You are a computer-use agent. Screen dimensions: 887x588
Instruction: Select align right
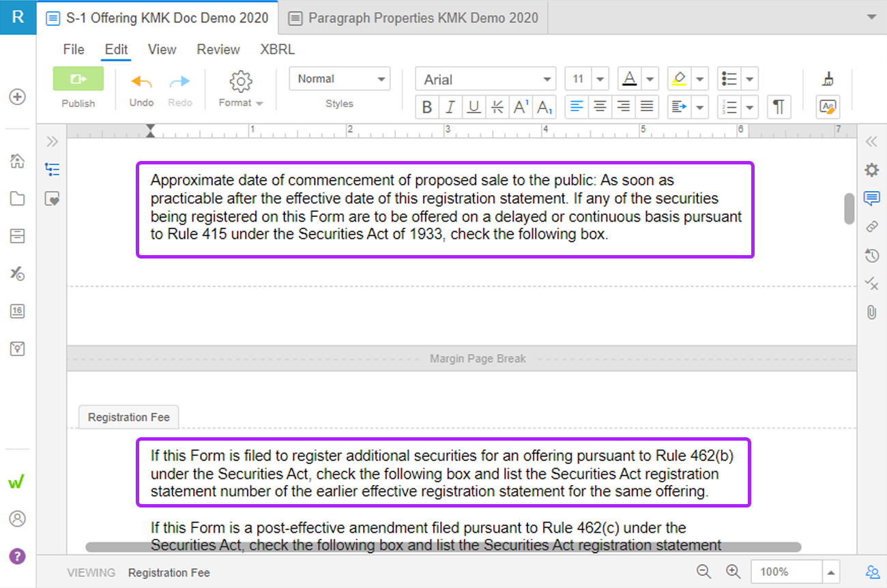point(623,107)
